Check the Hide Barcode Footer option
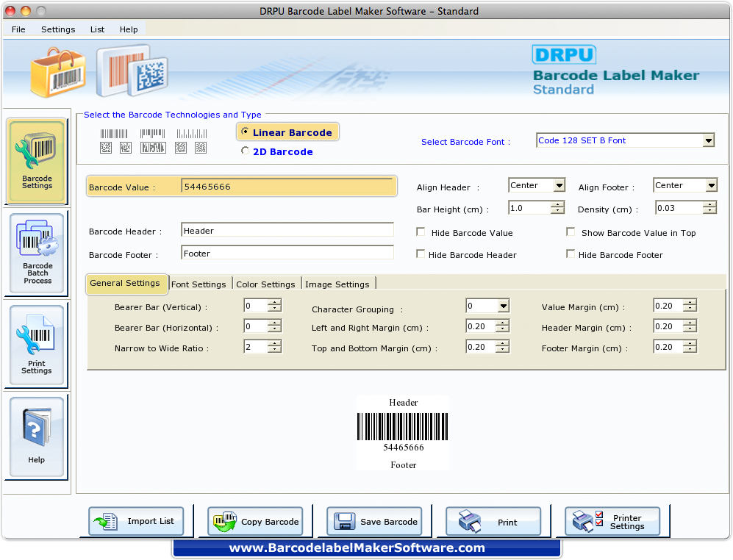 [571, 254]
